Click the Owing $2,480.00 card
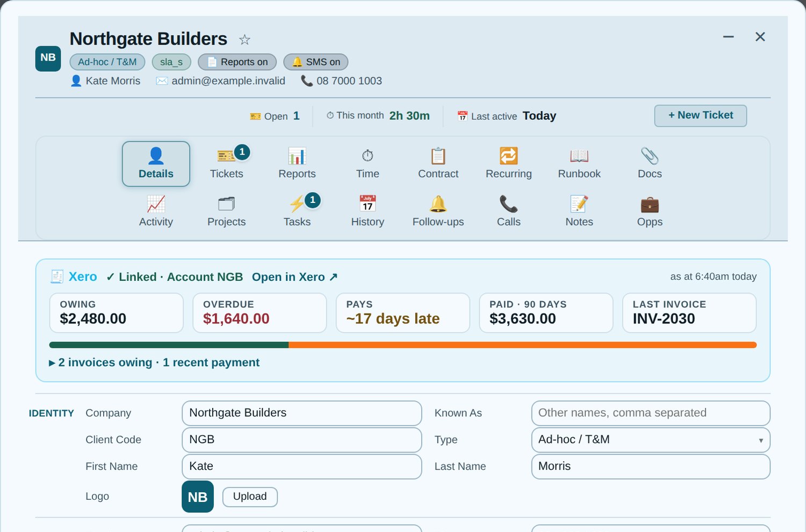This screenshot has width=806, height=532. [117, 313]
